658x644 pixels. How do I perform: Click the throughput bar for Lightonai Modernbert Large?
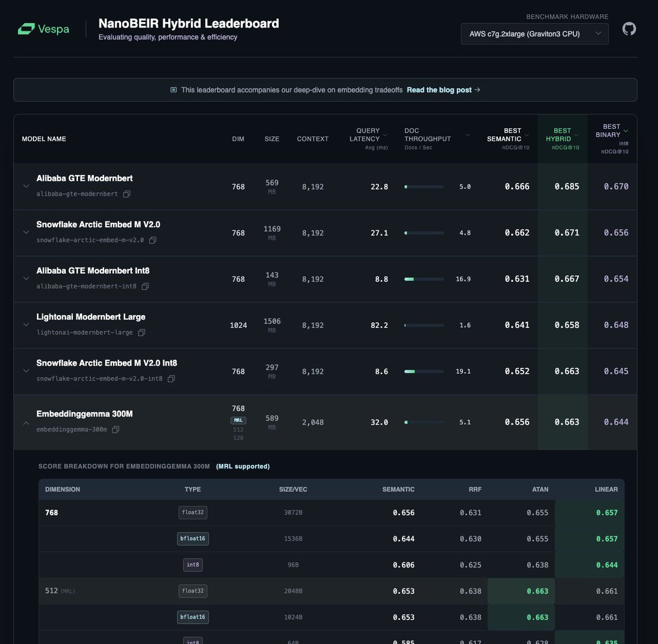424,326
